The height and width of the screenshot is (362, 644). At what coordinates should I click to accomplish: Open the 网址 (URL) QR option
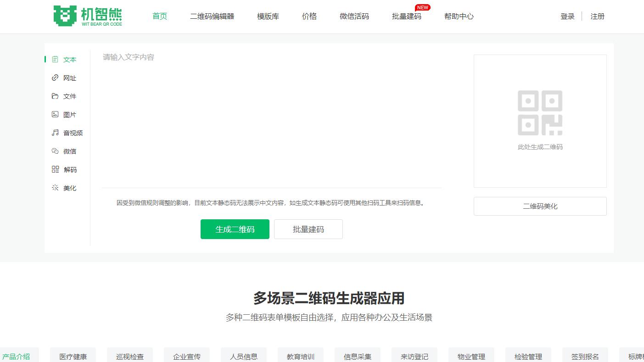coord(55,78)
